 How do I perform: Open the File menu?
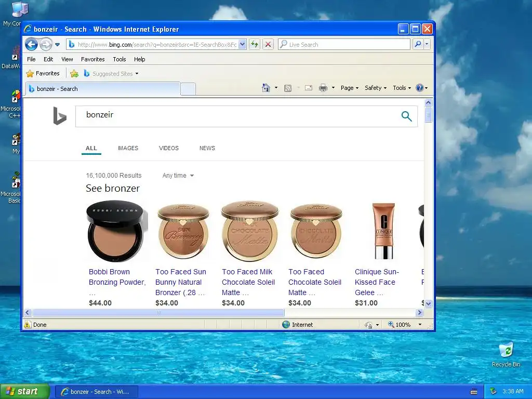(31, 59)
